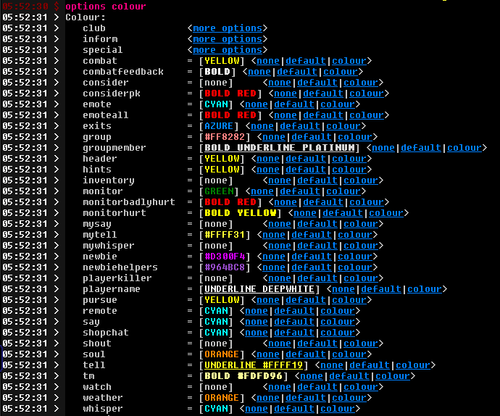Open more options for club
This screenshot has height=416, width=500.
tap(227, 28)
